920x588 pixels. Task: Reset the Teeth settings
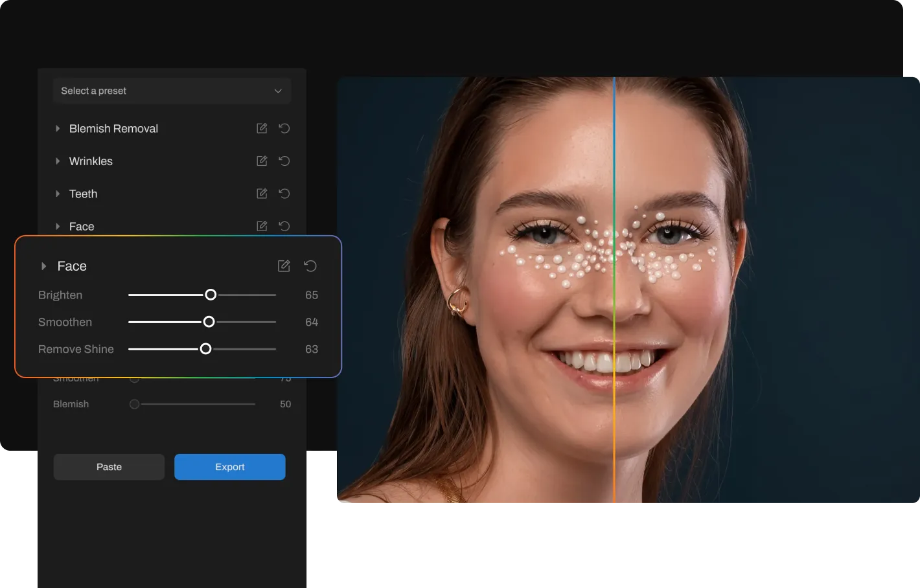point(284,194)
